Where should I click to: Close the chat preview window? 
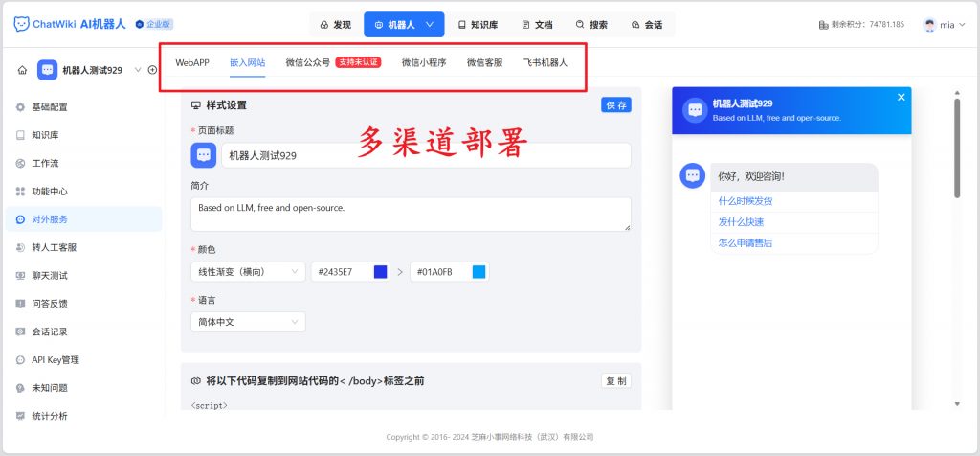tap(901, 97)
